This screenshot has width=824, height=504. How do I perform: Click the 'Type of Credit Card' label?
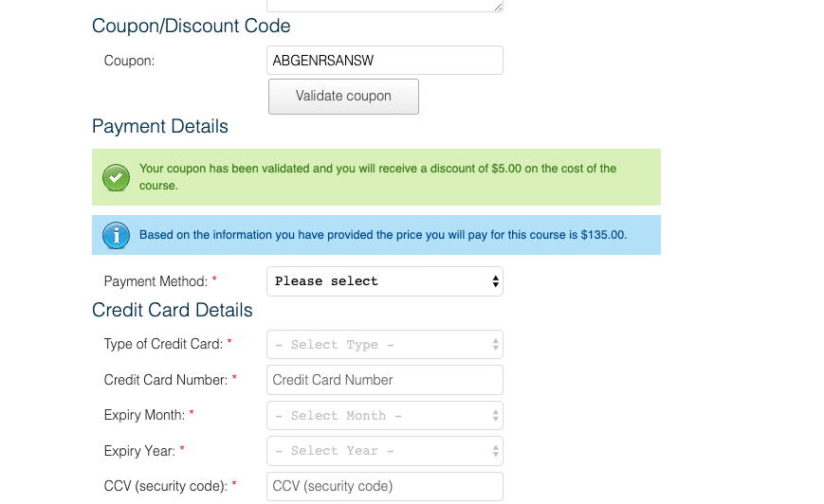click(163, 345)
